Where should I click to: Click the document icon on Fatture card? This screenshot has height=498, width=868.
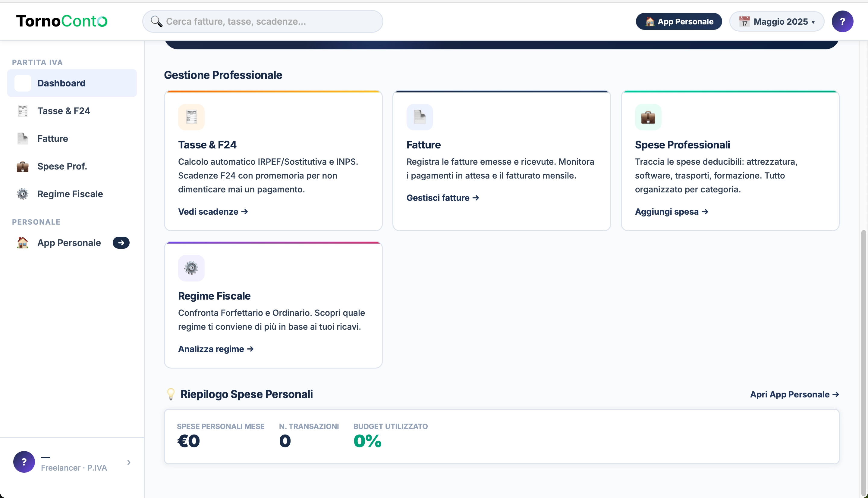click(x=420, y=117)
